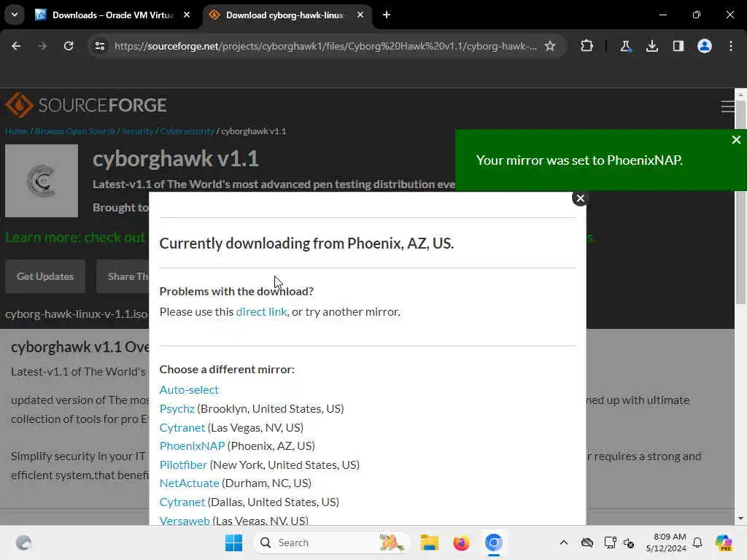Open Chrome Labs flask icon
The height and width of the screenshot is (560, 747).
point(625,46)
